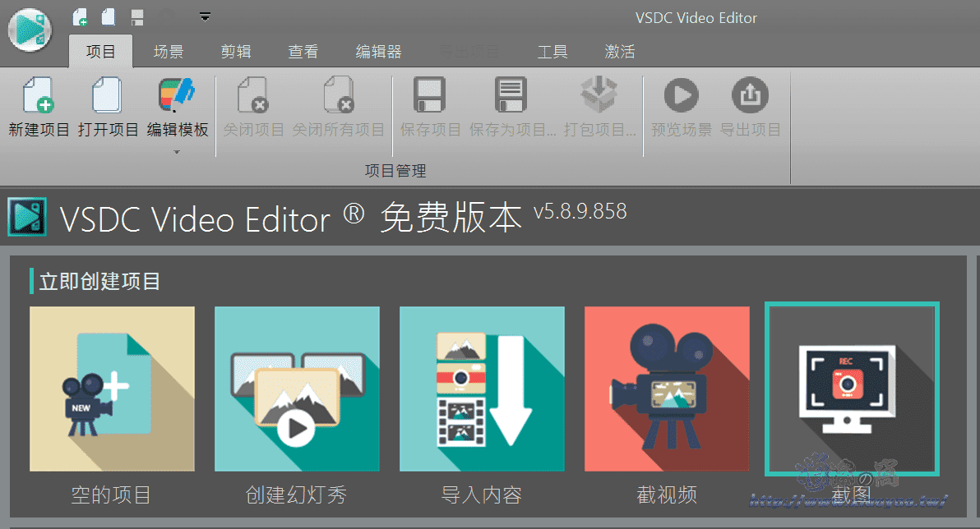Click the 空的项目 caption text
This screenshot has height=529, width=980.
[111, 494]
